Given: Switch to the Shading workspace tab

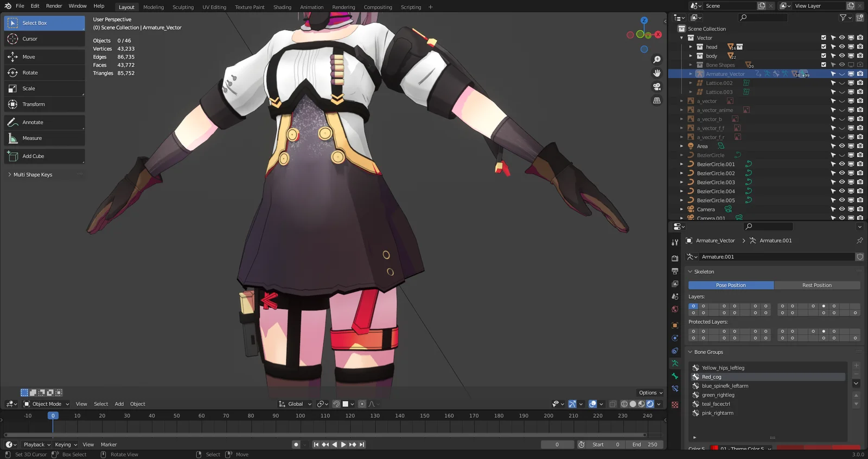Looking at the screenshot, I should (x=282, y=7).
